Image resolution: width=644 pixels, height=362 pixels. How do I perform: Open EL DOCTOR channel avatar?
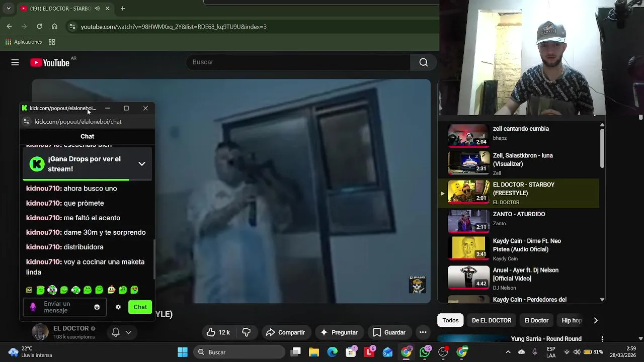coord(40,332)
